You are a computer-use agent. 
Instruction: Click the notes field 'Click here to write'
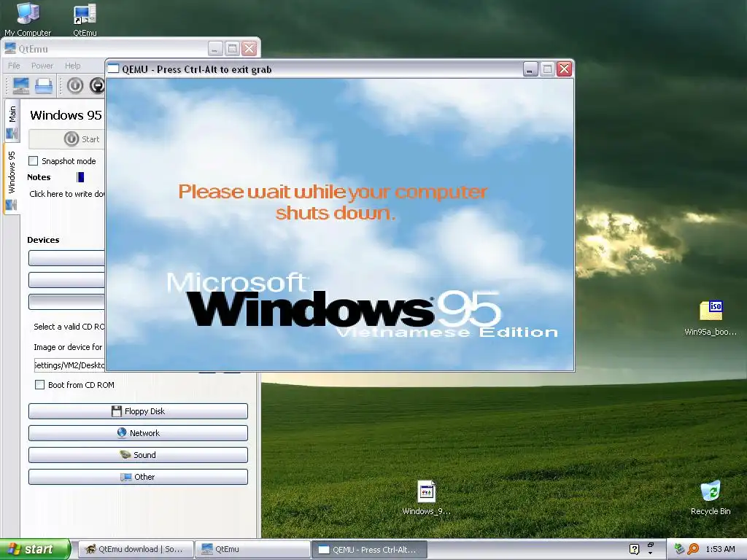pos(67,194)
